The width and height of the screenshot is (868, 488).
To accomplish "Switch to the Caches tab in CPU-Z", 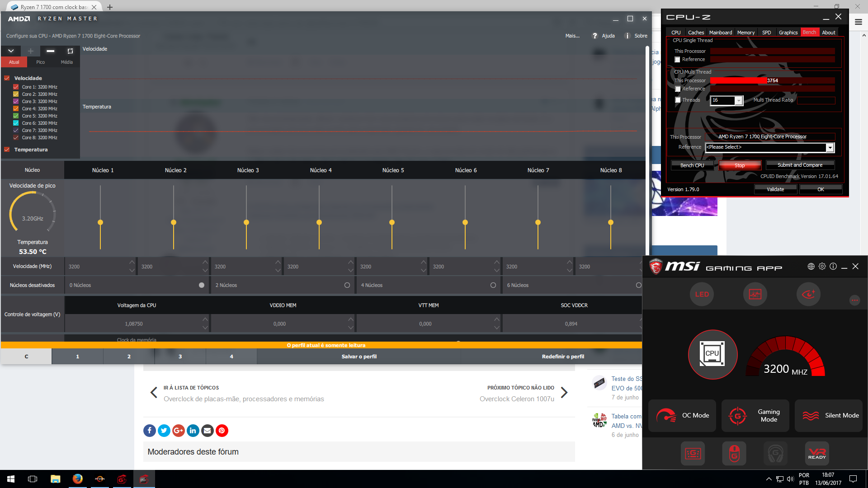I will click(696, 33).
